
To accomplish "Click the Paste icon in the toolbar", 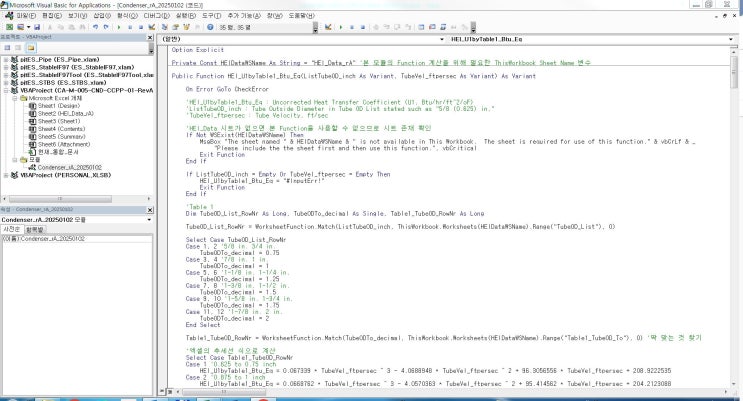I will 71,27.
